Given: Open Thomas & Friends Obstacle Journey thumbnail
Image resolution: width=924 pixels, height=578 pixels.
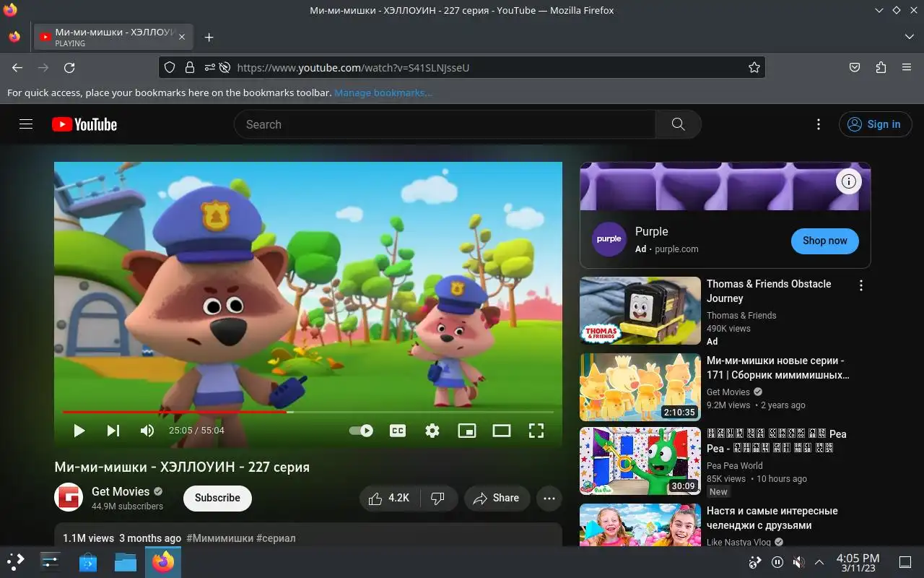Looking at the screenshot, I should coord(640,311).
